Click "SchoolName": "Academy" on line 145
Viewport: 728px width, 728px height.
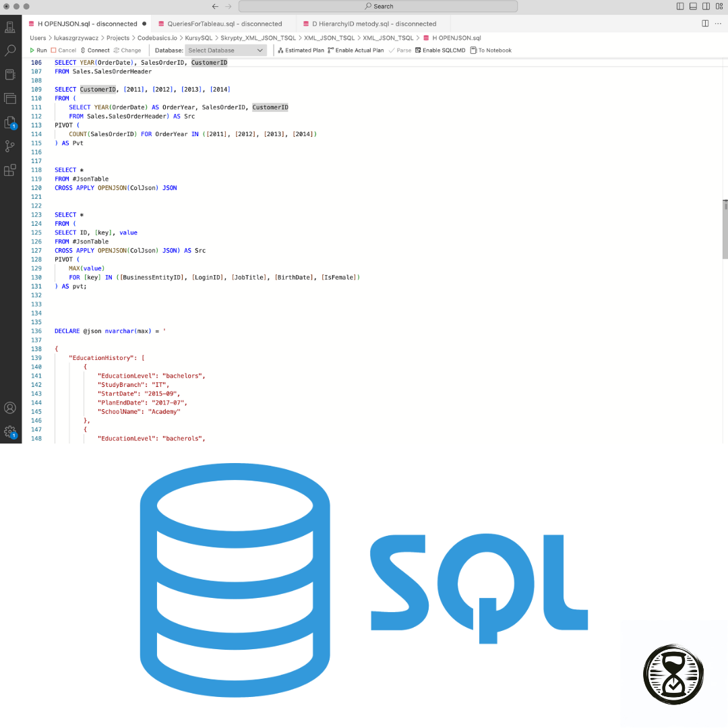(x=139, y=412)
